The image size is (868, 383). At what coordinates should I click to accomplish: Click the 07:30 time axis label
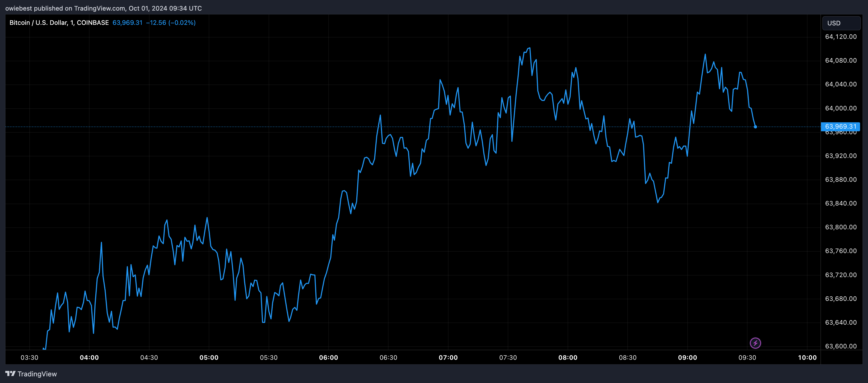click(508, 358)
